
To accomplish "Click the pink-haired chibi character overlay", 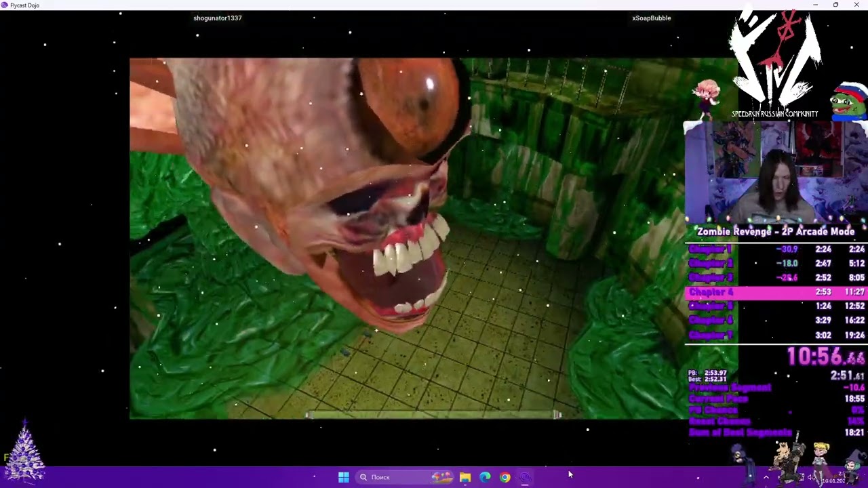I will 706,100.
